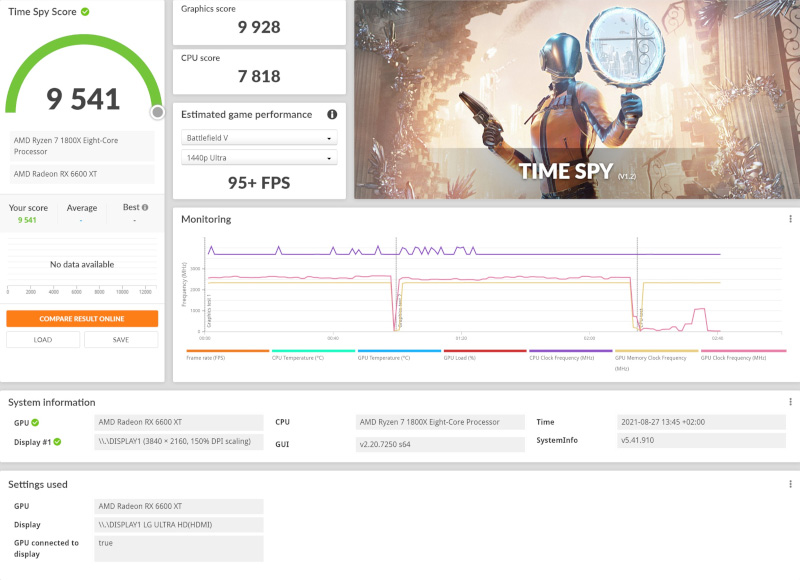Click the info icon beside Best
This screenshot has height=580, width=800.
(x=145, y=207)
